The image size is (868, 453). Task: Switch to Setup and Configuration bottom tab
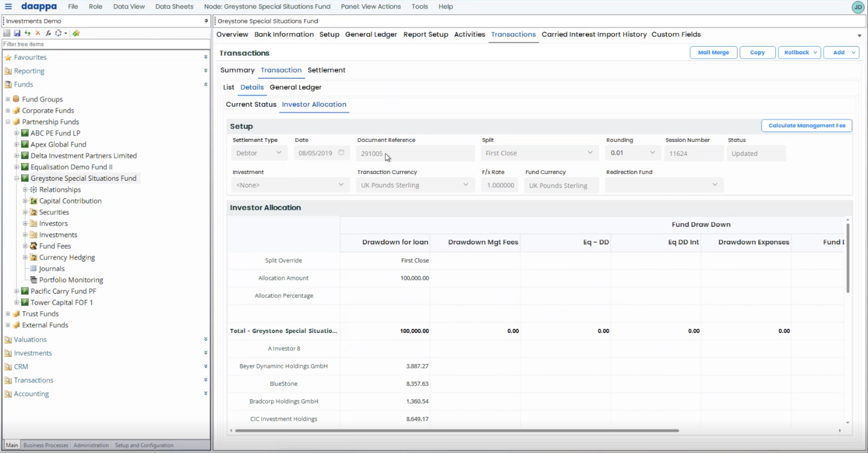click(x=144, y=445)
